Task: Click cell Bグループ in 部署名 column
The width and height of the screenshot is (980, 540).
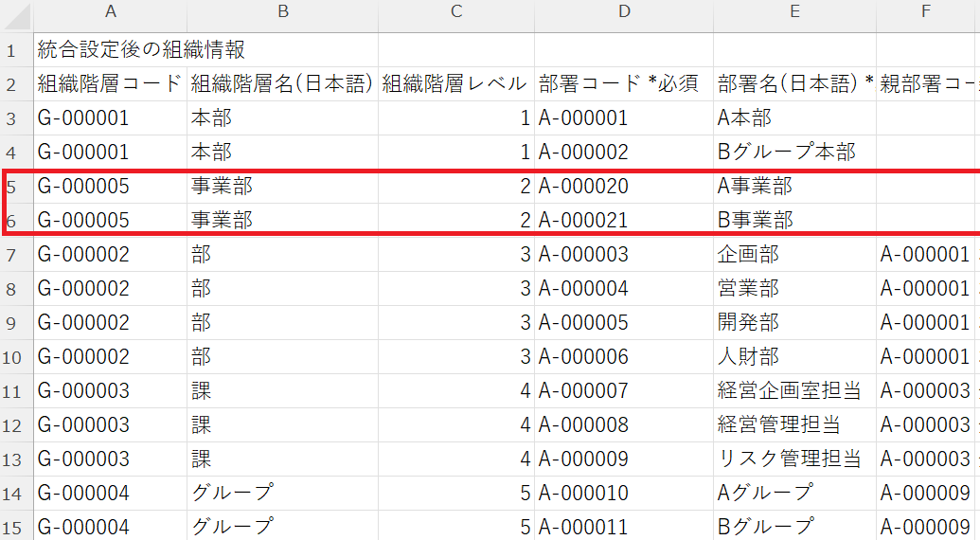Action: point(794,527)
